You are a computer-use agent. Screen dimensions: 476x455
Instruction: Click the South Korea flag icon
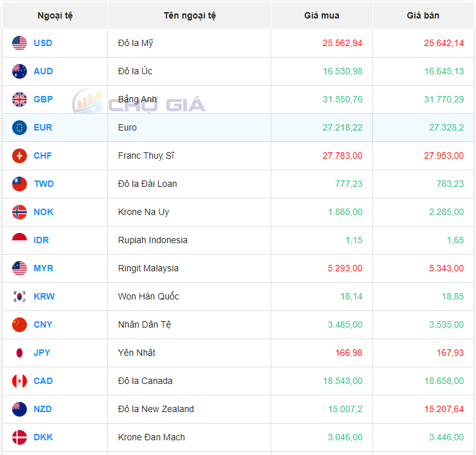point(19,296)
